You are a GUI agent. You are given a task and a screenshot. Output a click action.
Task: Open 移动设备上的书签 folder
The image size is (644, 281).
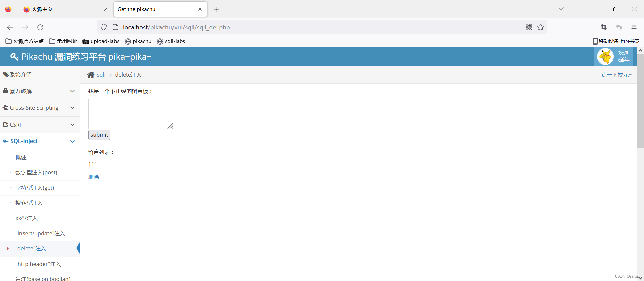coord(616,41)
